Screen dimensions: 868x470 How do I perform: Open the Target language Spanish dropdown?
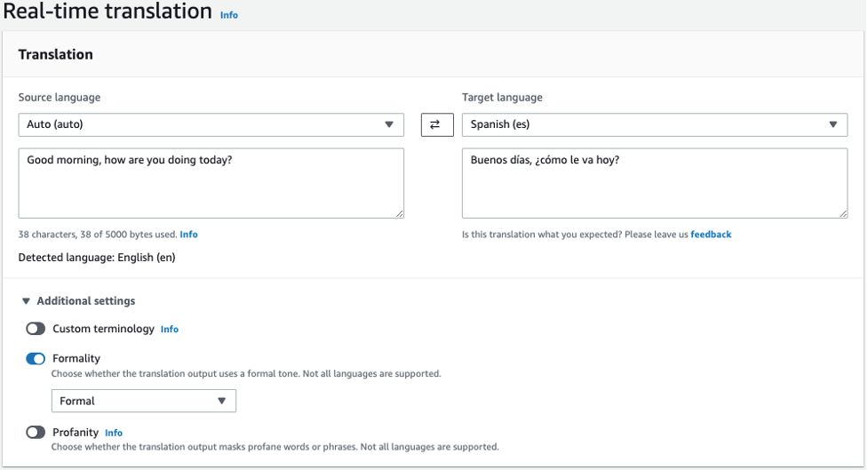[x=654, y=125]
